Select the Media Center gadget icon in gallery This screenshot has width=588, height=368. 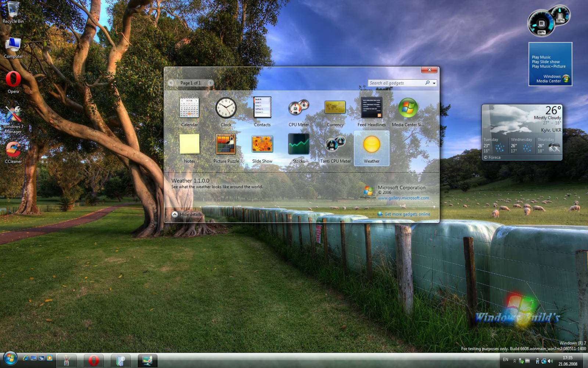click(408, 107)
